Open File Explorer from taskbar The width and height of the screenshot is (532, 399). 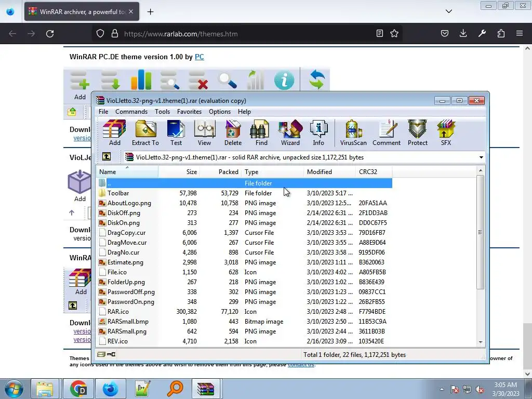pos(45,389)
